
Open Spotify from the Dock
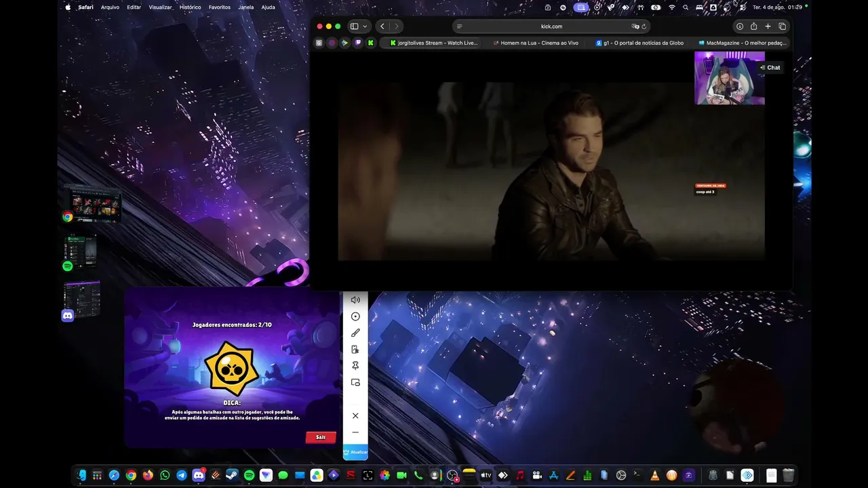coord(249,475)
